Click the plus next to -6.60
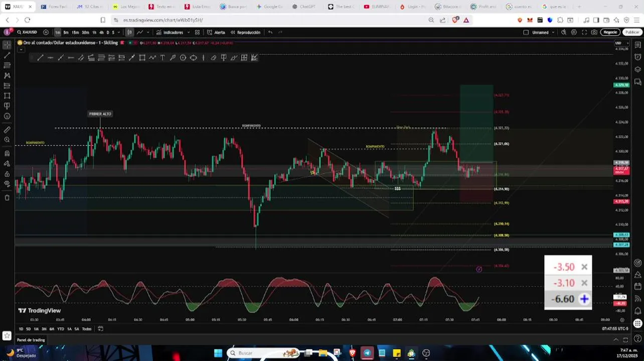644x361 pixels. point(584,299)
